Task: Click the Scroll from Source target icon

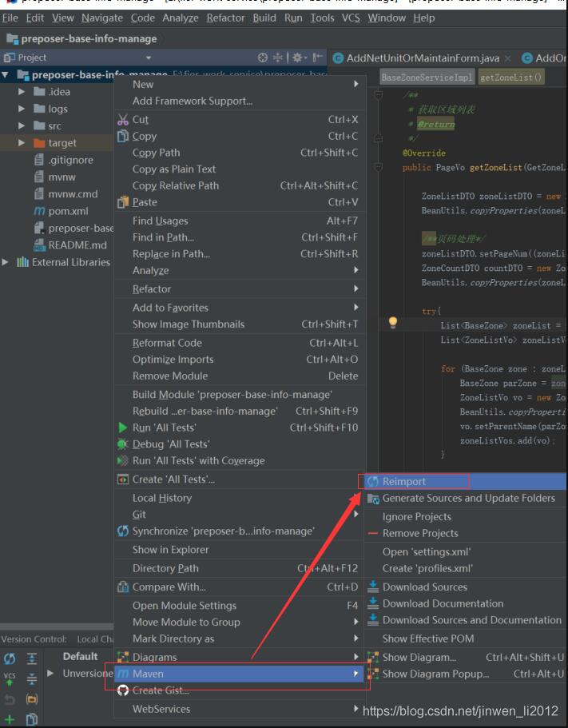Action: click(263, 58)
